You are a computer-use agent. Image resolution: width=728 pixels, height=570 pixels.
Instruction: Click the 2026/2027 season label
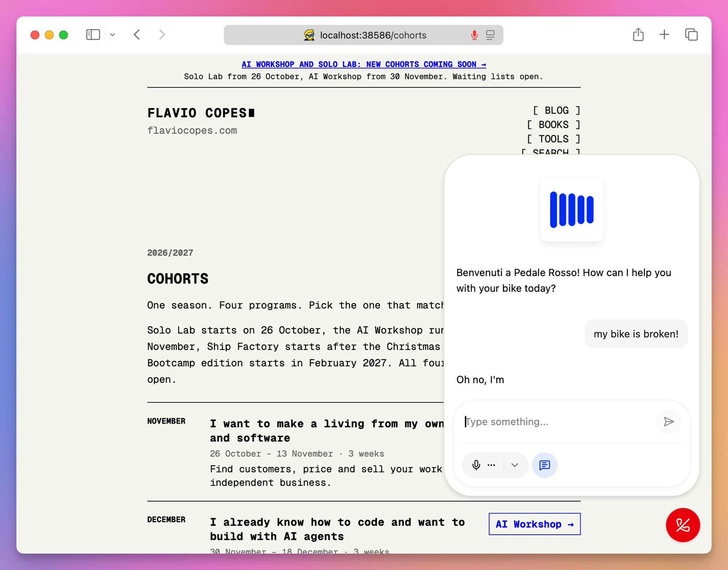[x=170, y=253]
